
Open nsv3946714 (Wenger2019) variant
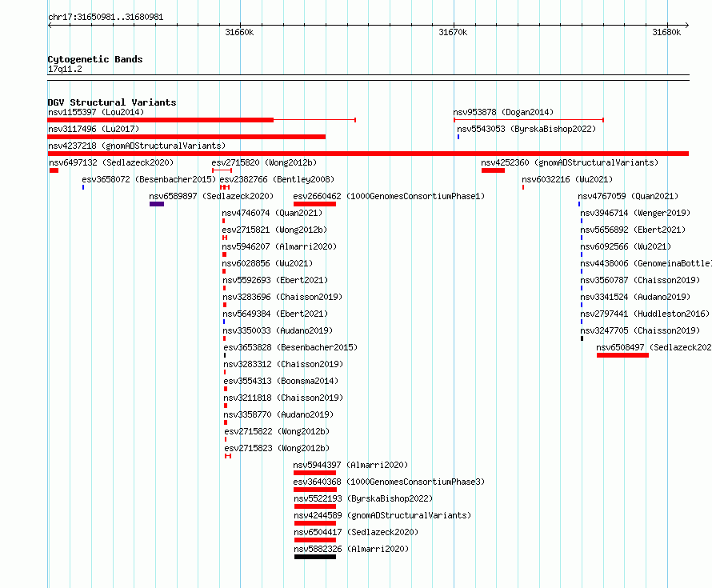click(636, 213)
